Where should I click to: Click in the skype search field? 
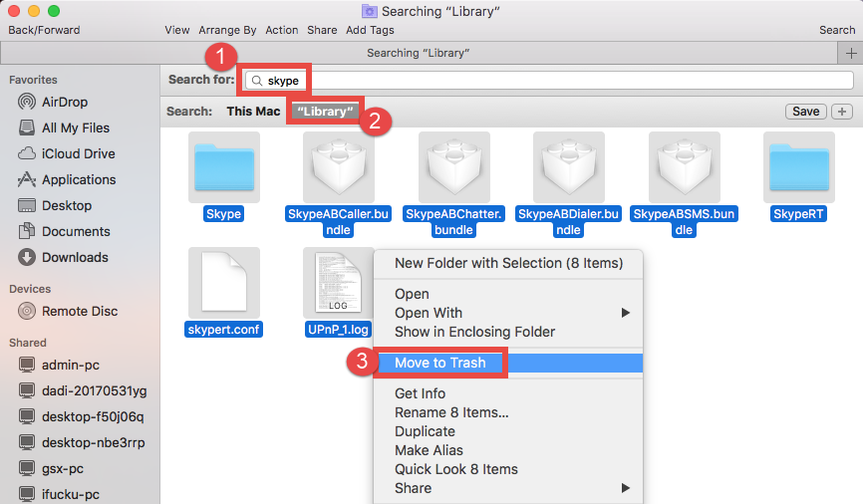549,81
